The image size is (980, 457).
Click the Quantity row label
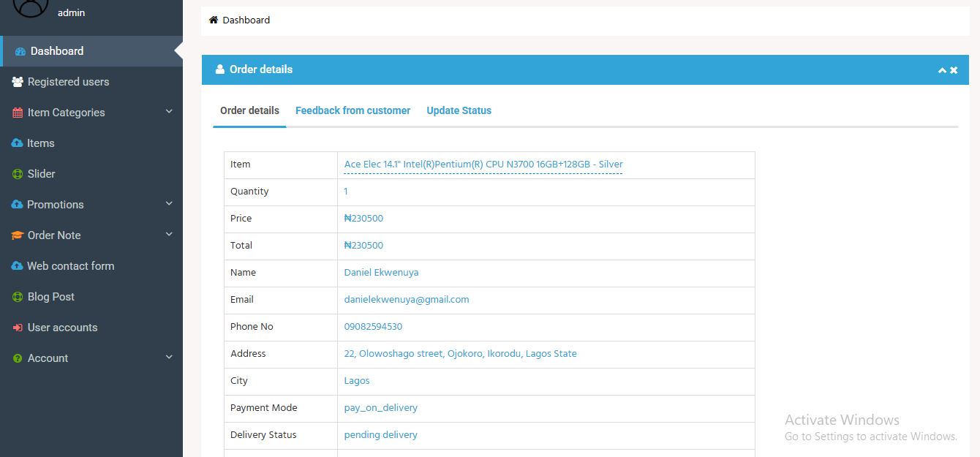(x=249, y=192)
